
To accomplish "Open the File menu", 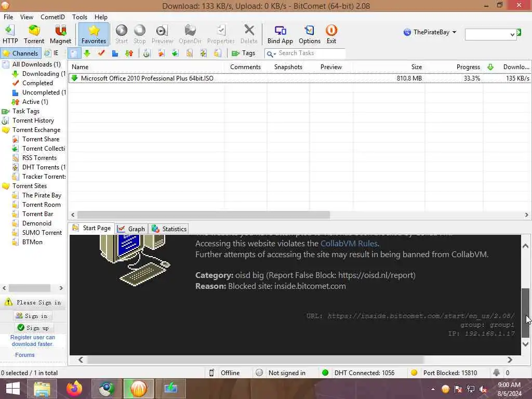I will [8, 17].
